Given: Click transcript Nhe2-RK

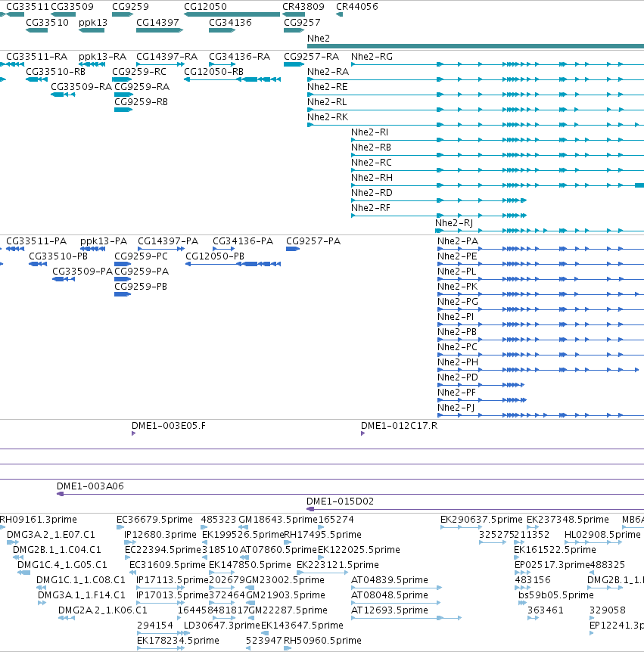Looking at the screenshot, I should click(328, 117).
